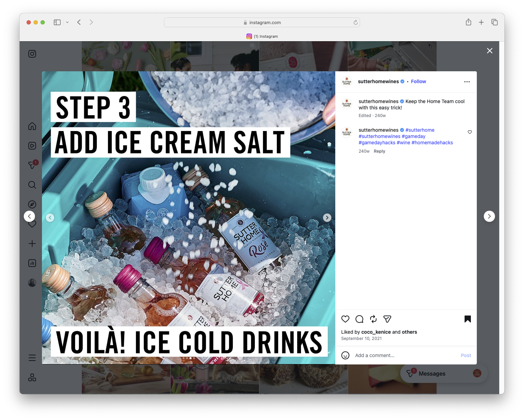
Task: Select the Reels icon in the sidebar
Action: coord(32,146)
